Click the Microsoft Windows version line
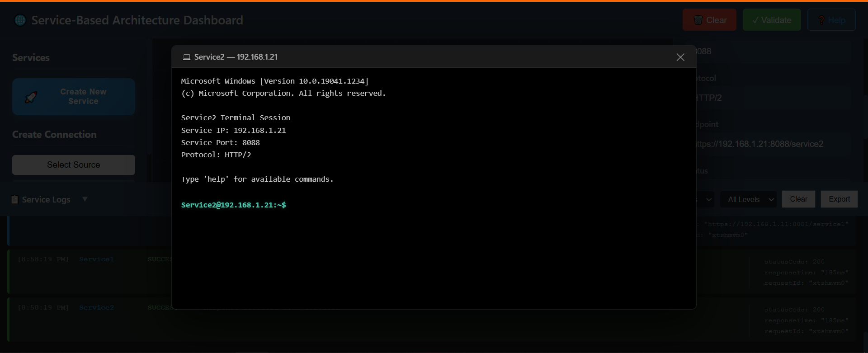Image resolution: width=868 pixels, height=353 pixels. click(x=274, y=81)
